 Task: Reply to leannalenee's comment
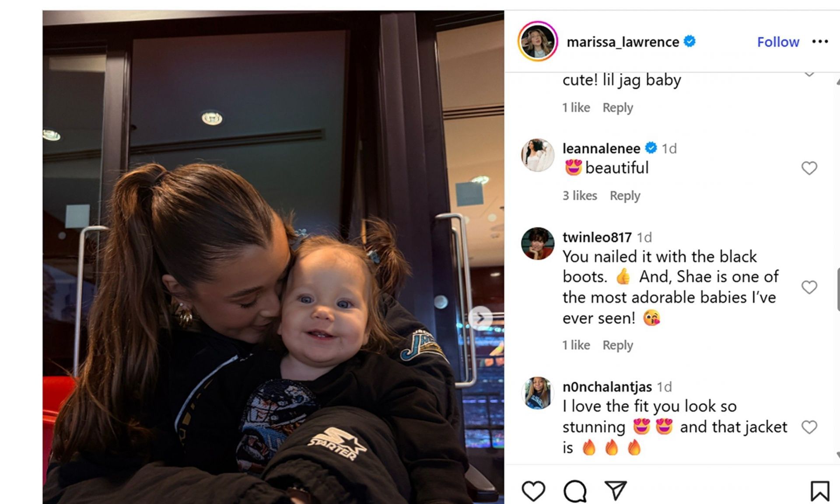click(x=625, y=195)
